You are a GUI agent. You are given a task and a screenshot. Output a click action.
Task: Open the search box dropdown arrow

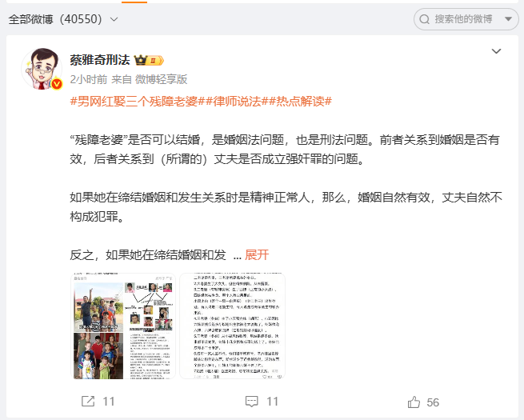coord(508,19)
